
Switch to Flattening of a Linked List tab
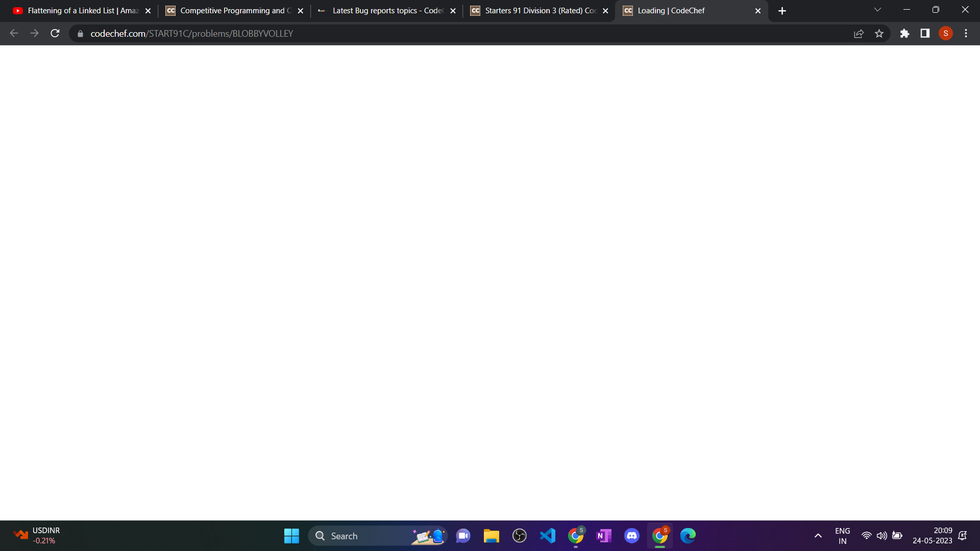pos(82,11)
